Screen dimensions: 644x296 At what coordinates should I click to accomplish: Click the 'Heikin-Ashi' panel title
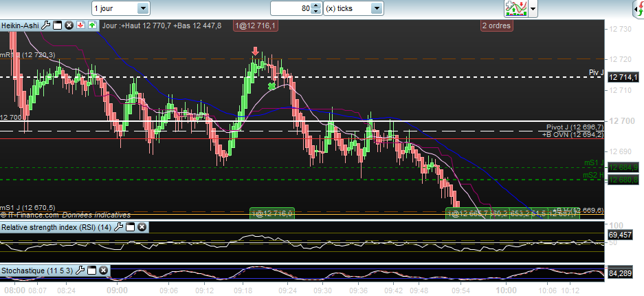20,25
